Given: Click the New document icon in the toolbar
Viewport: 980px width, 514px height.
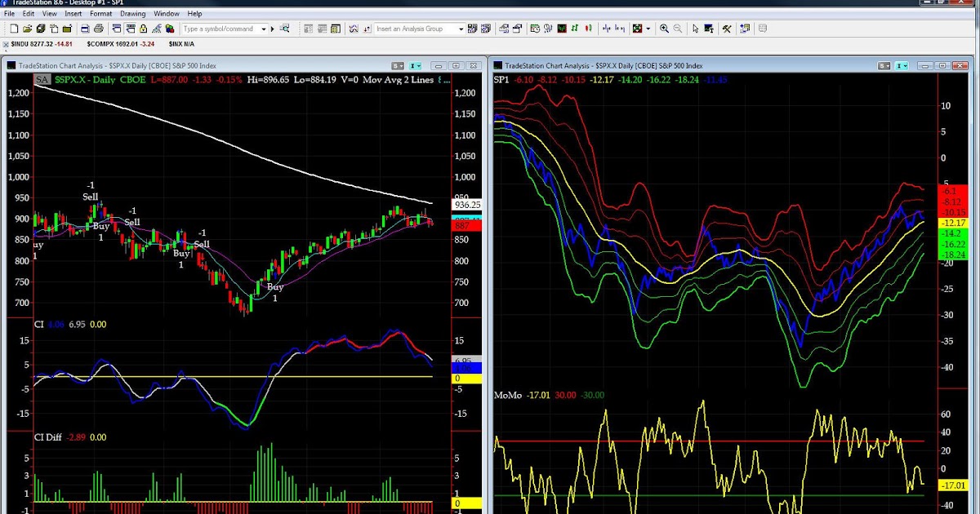Looking at the screenshot, I should 14,29.
